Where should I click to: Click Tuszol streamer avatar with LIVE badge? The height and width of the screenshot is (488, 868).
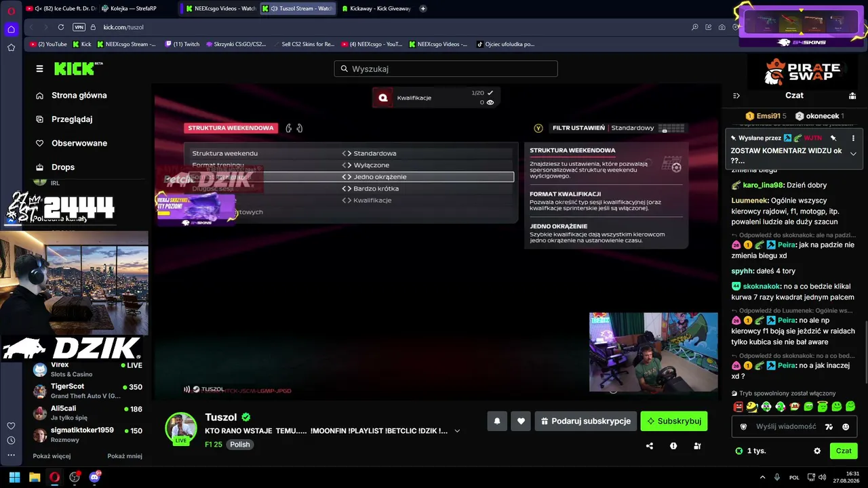coord(181,428)
